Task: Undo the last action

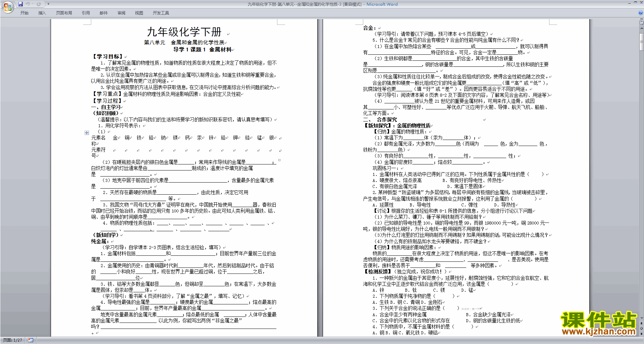Action: coord(28,4)
